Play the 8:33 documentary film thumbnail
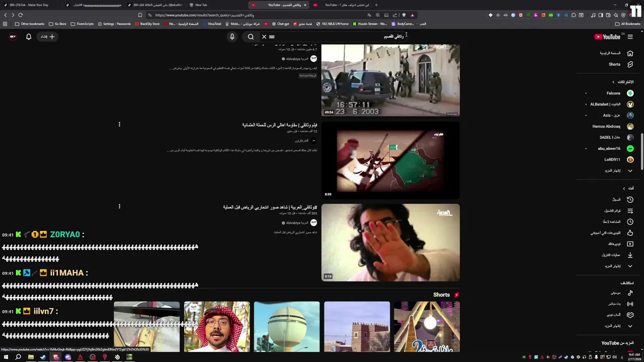The height and width of the screenshot is (362, 644). click(x=390, y=161)
